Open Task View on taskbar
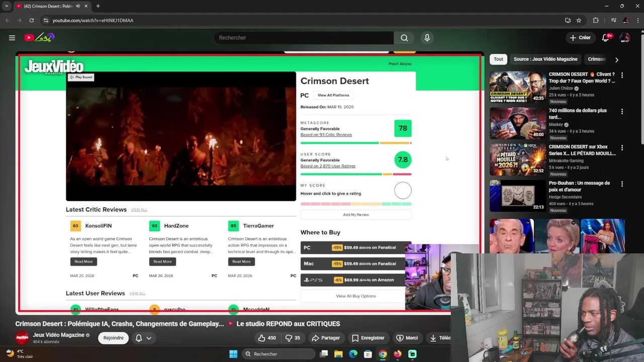The height and width of the screenshot is (362, 644). pos(324,354)
